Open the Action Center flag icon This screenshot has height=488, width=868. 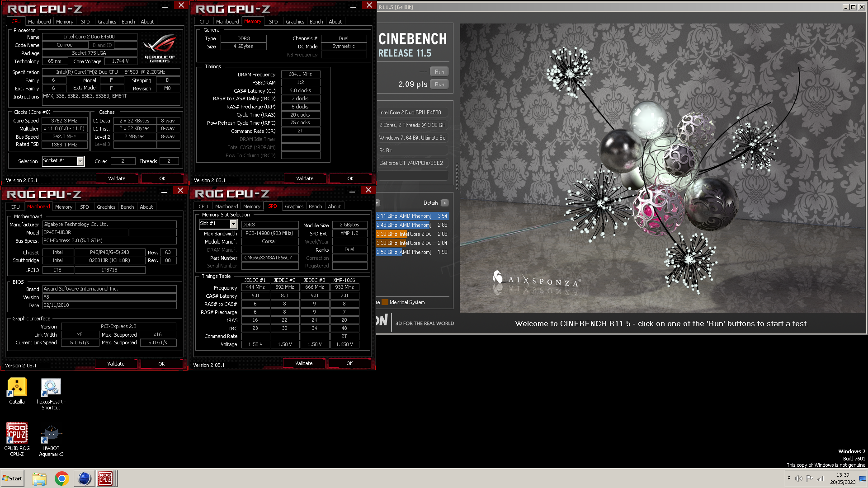(809, 479)
